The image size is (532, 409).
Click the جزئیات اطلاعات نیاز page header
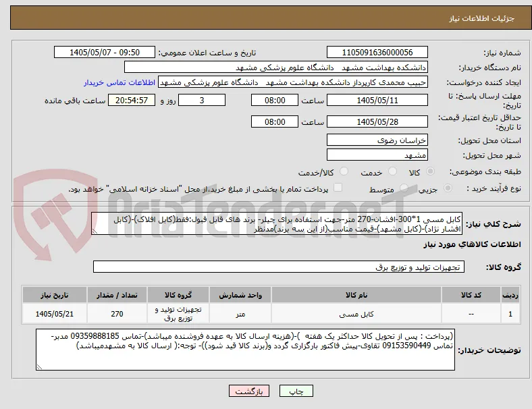pyautogui.click(x=482, y=18)
